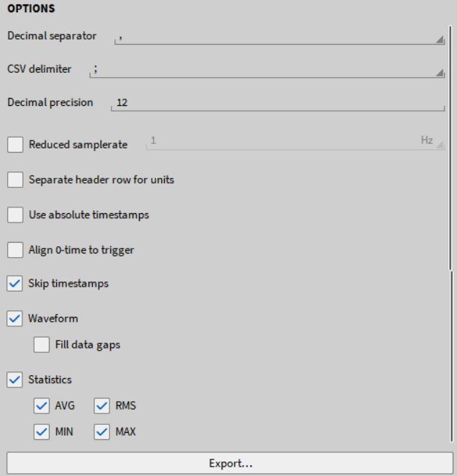Enable Align 0-time to trigger

point(15,251)
